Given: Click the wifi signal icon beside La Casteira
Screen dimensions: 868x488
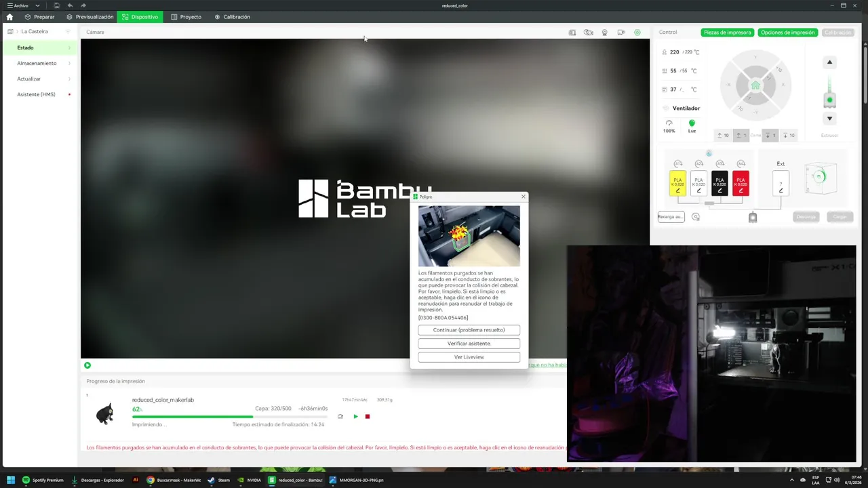Looking at the screenshot, I should (68, 31).
